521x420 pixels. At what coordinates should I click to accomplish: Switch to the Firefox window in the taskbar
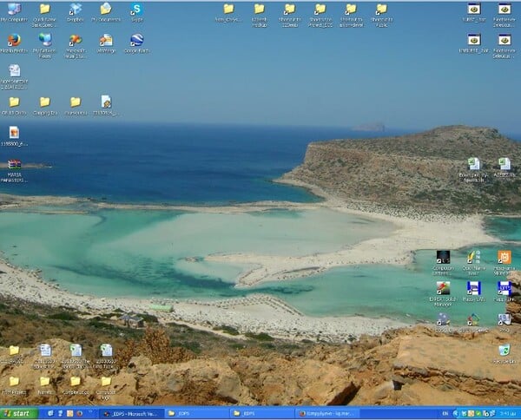[x=326, y=414]
